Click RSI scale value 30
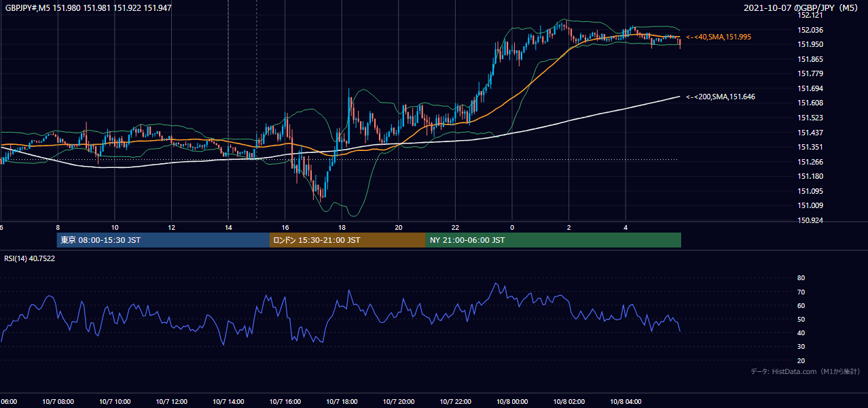 point(801,347)
